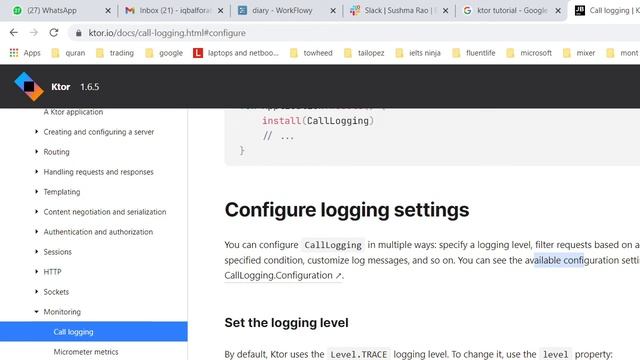Screen dimensions: 640x360
Task: Expand the Routing section arrow
Action: point(36,151)
